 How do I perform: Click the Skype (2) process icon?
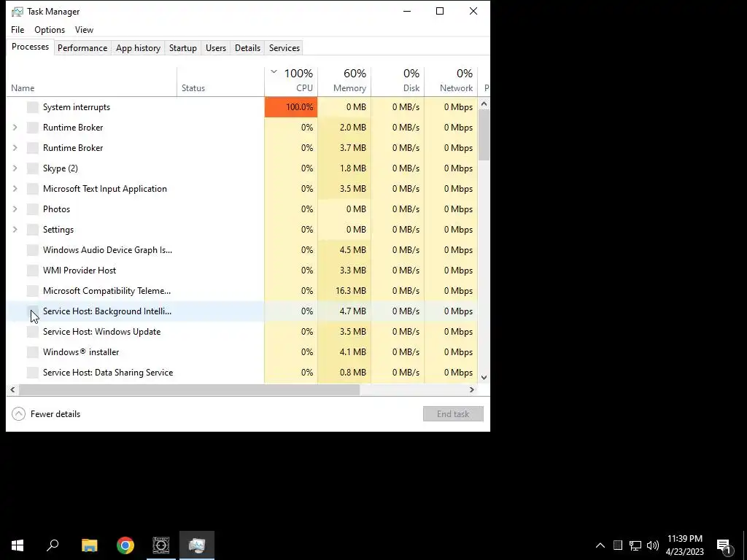pos(32,168)
